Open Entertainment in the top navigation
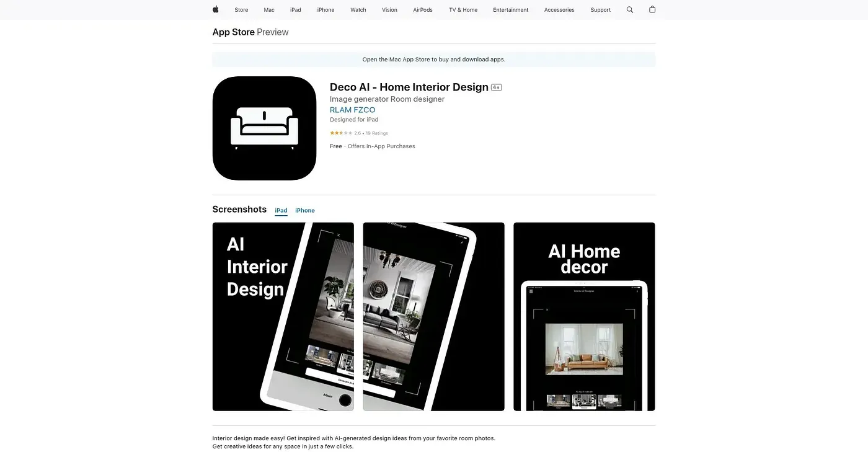The height and width of the screenshot is (452, 868). [511, 10]
